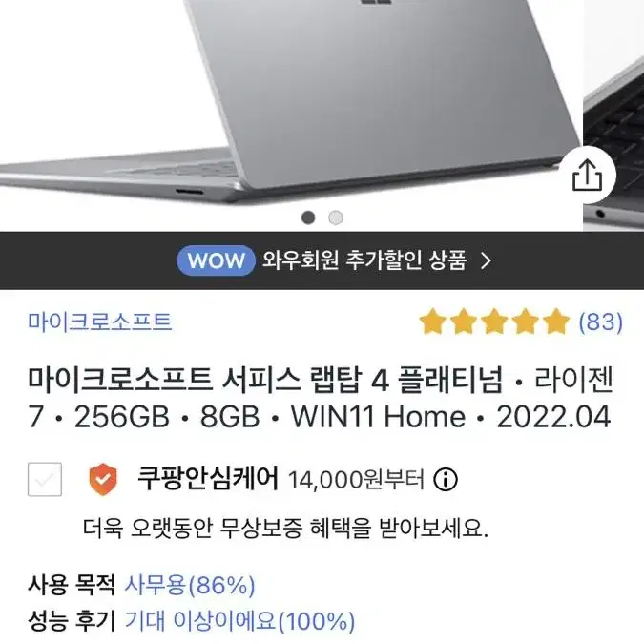
Task: Click the WOW membership badge
Action: pos(216,260)
